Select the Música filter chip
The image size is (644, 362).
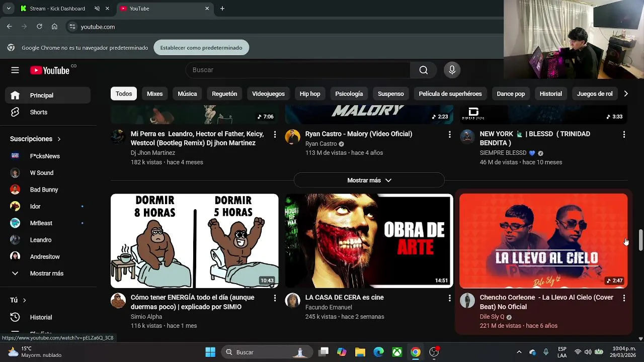coord(187,94)
